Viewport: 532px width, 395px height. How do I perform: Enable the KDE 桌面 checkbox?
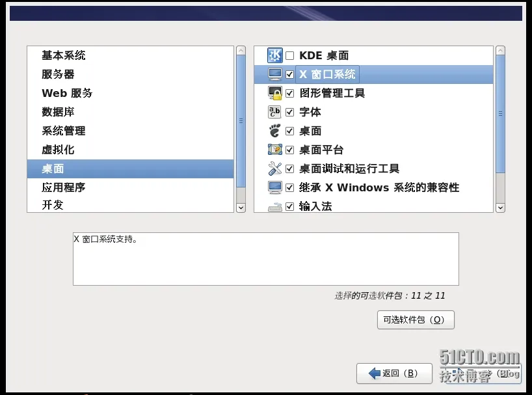(290, 56)
